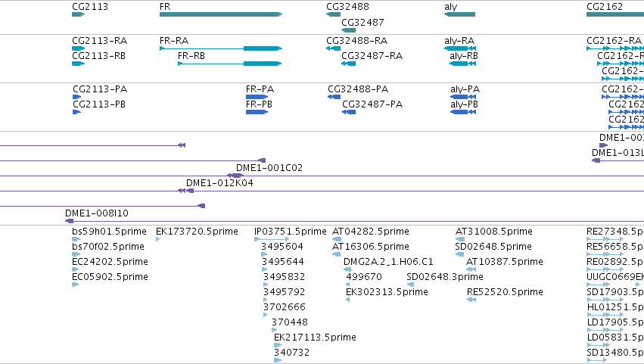Open transcript CG2113-RA

tap(78, 48)
